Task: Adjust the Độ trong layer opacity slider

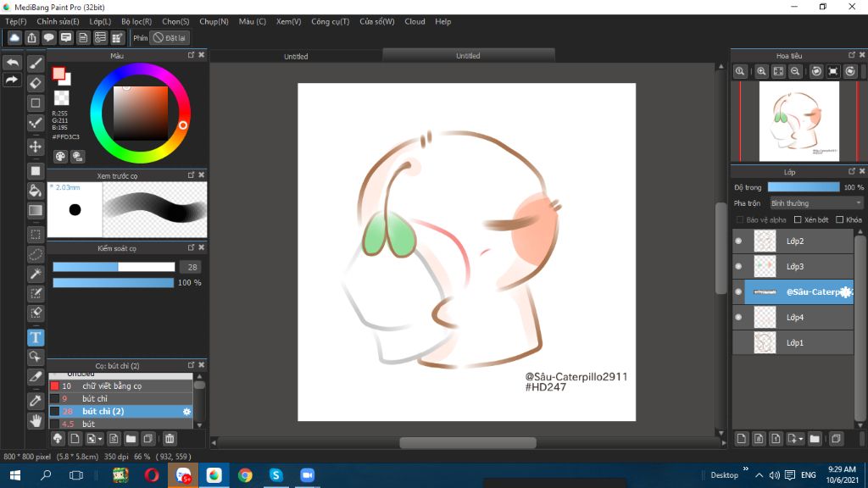Action: coord(804,187)
